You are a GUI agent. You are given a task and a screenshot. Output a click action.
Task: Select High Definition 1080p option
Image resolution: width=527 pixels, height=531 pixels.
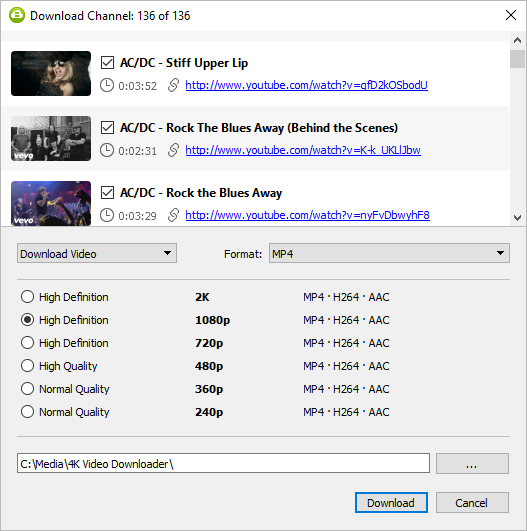tap(27, 320)
